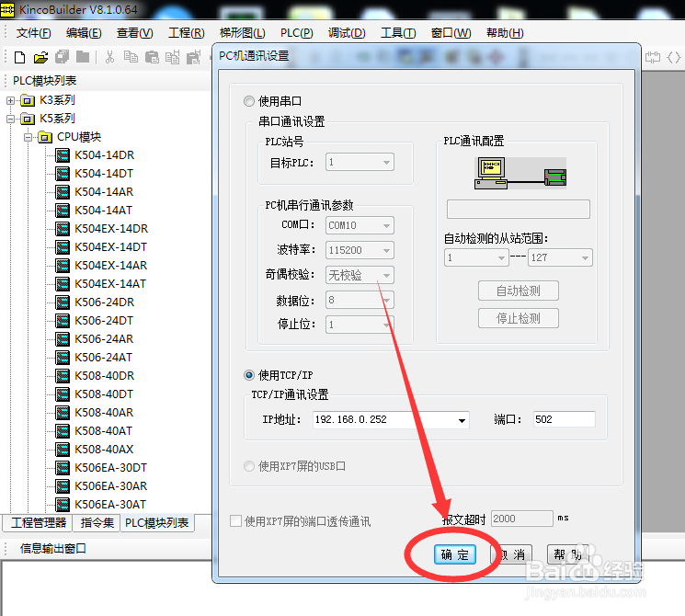Screen dimensions: 685x616
Task: Open the 停止位 stop bits dropdown
Action: click(x=360, y=325)
